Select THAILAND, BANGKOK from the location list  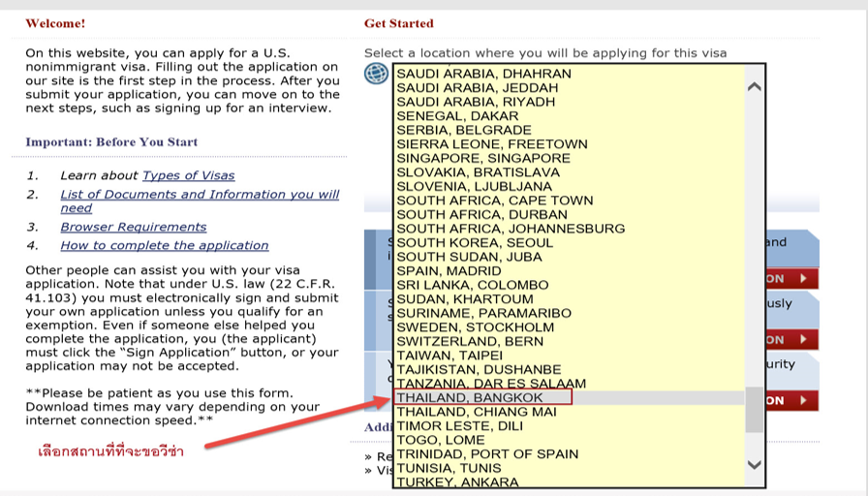tap(470, 398)
